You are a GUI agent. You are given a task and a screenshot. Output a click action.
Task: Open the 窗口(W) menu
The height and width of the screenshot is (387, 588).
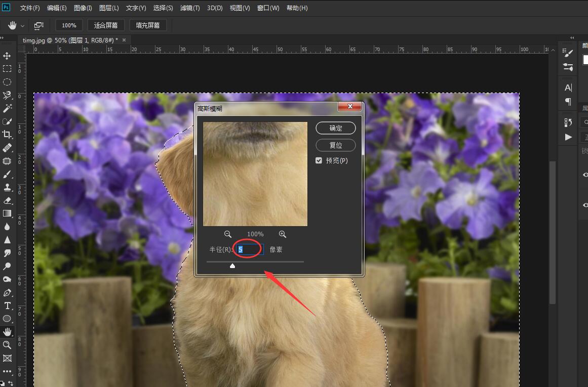click(268, 8)
